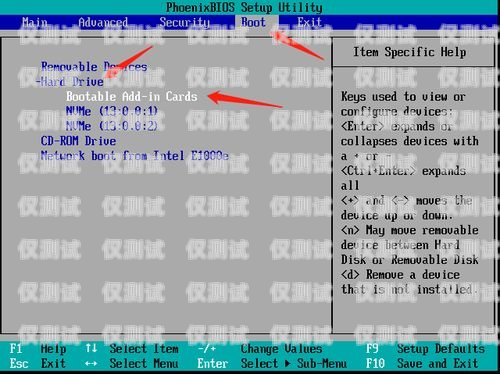Screen dimensions: 500x374
Task: Click the -/+ Change Values hint
Action: tap(260, 349)
